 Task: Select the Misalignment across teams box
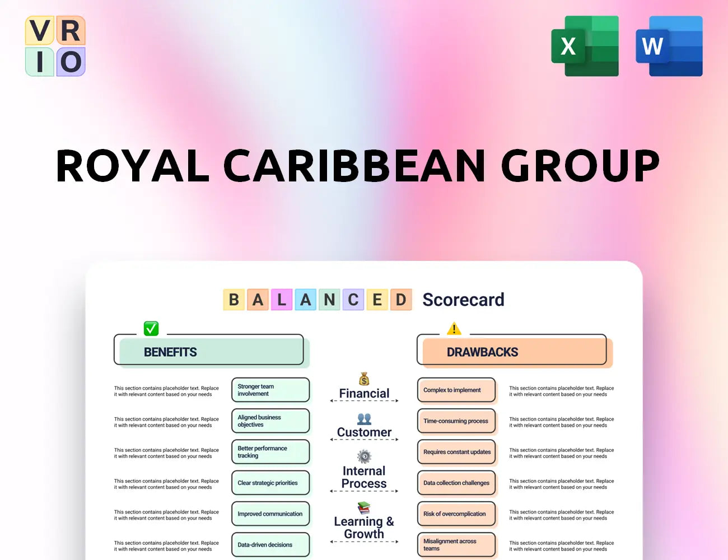(x=456, y=544)
